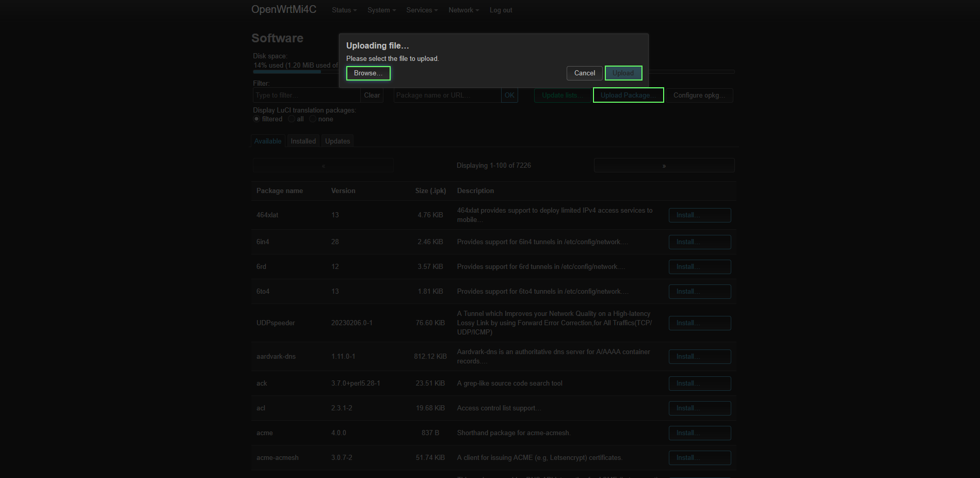Screen dimensions: 980x478
Task: Switch to the Updates tab
Action: tap(338, 141)
